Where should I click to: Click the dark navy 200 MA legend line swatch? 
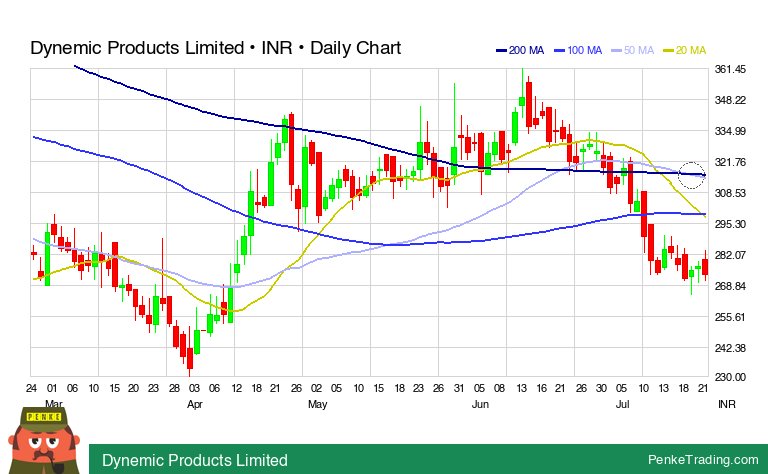(501, 50)
